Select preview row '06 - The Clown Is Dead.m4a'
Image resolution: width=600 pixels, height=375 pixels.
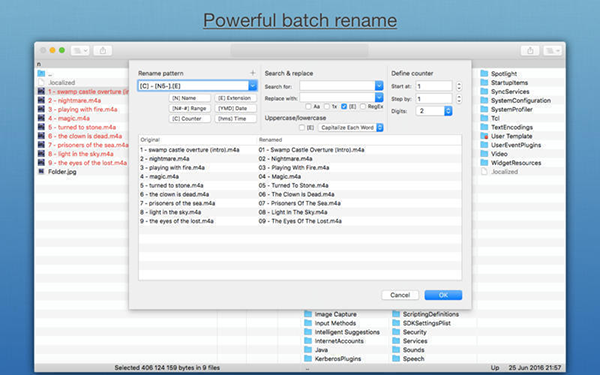300,194
